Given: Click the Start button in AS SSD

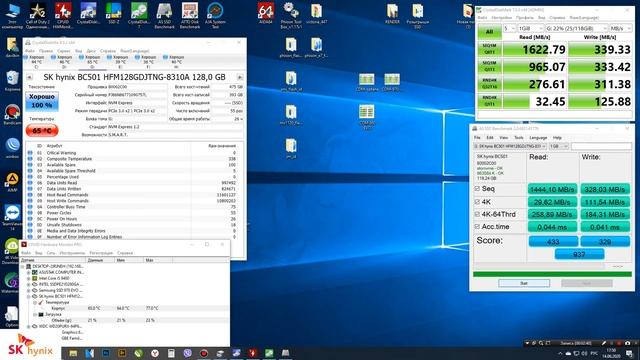Looking at the screenshot, I should (x=524, y=283).
